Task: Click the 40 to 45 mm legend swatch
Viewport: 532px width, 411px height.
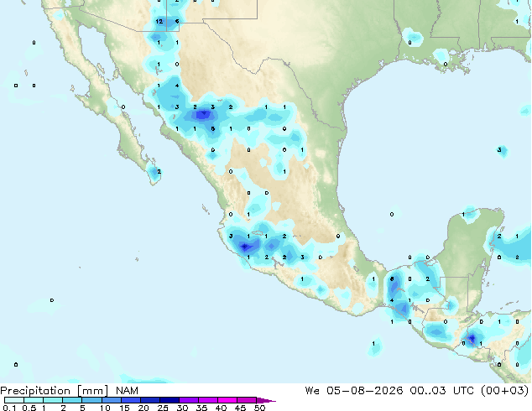Action: click(x=227, y=400)
